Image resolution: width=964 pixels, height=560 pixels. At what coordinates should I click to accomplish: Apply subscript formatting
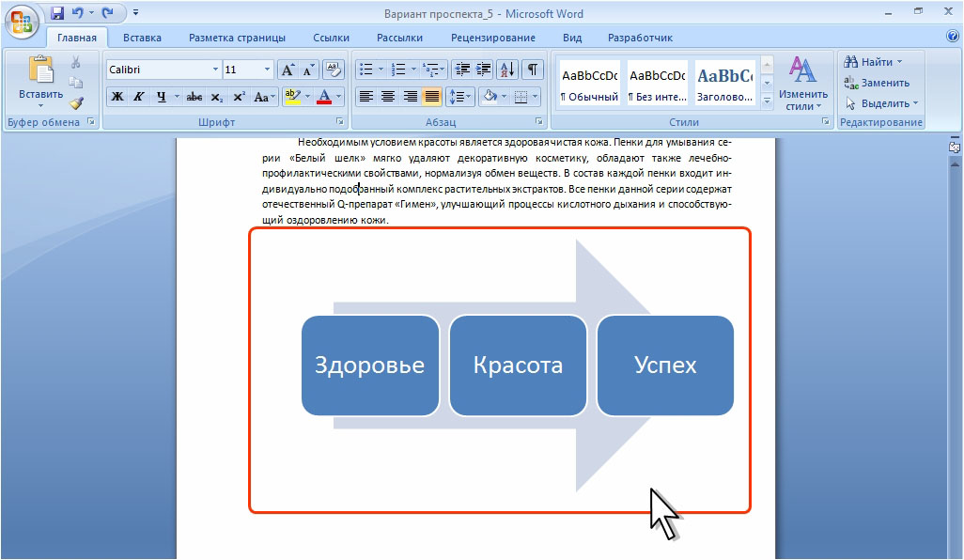pyautogui.click(x=216, y=97)
